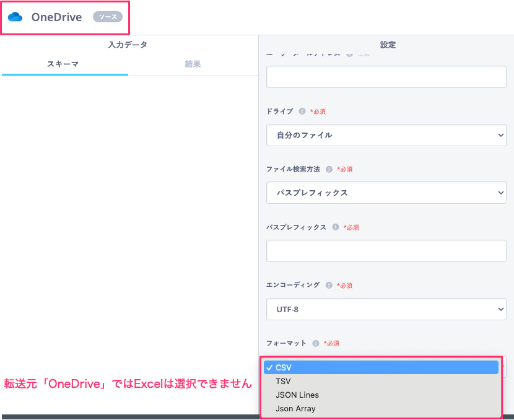This screenshot has width=514, height=420.
Task: Click the パスプレフィックス text input field
Action: tap(386, 251)
